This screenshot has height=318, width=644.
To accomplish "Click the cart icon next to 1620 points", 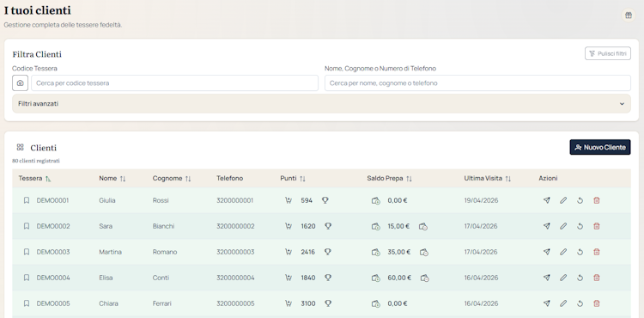I will [x=289, y=226].
